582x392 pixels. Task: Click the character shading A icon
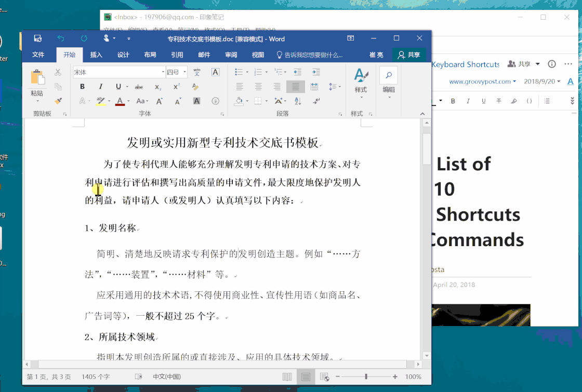(197, 101)
